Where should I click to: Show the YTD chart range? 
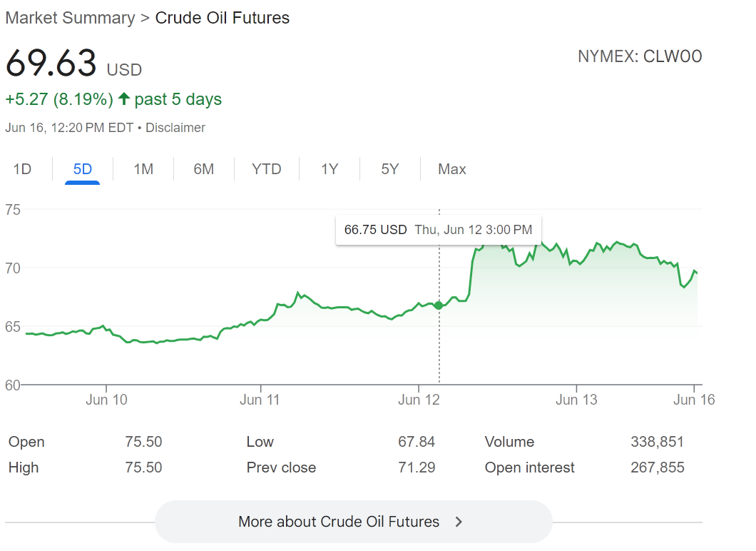(x=266, y=169)
